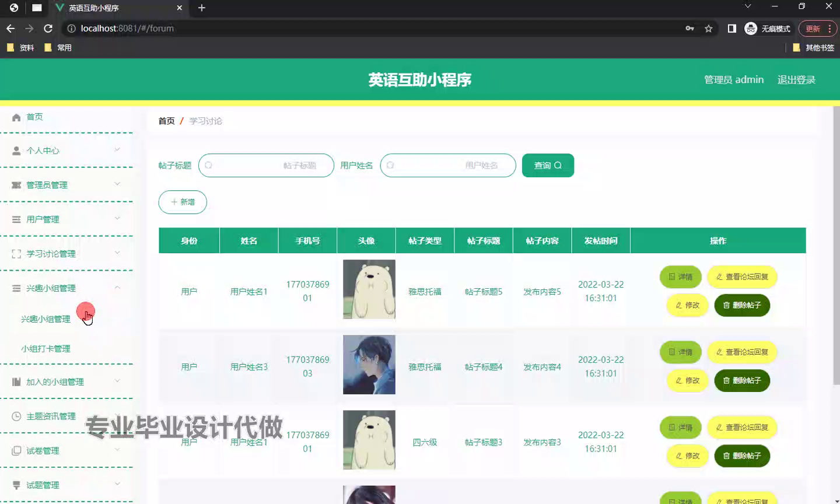Click 查看论坛回复 for 帖子标题5 row
Viewport: 840px width, 504px height.
742,277
